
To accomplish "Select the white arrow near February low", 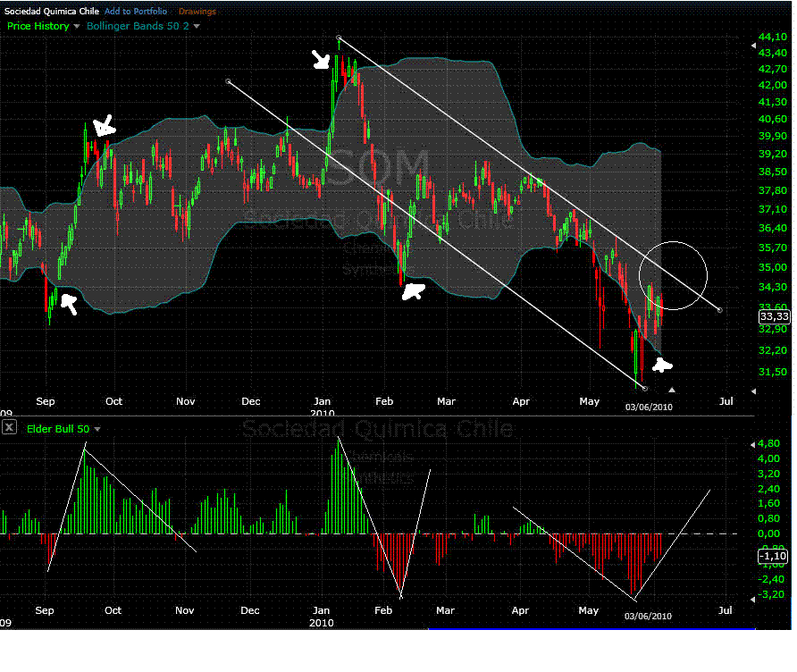I will [x=412, y=291].
